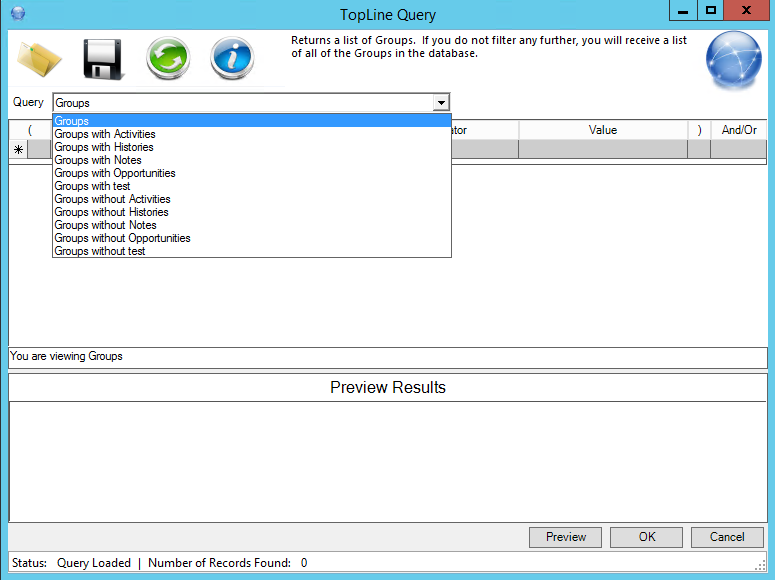This screenshot has width=775, height=580.
Task: Save the query using floppy disk icon
Action: pos(103,59)
